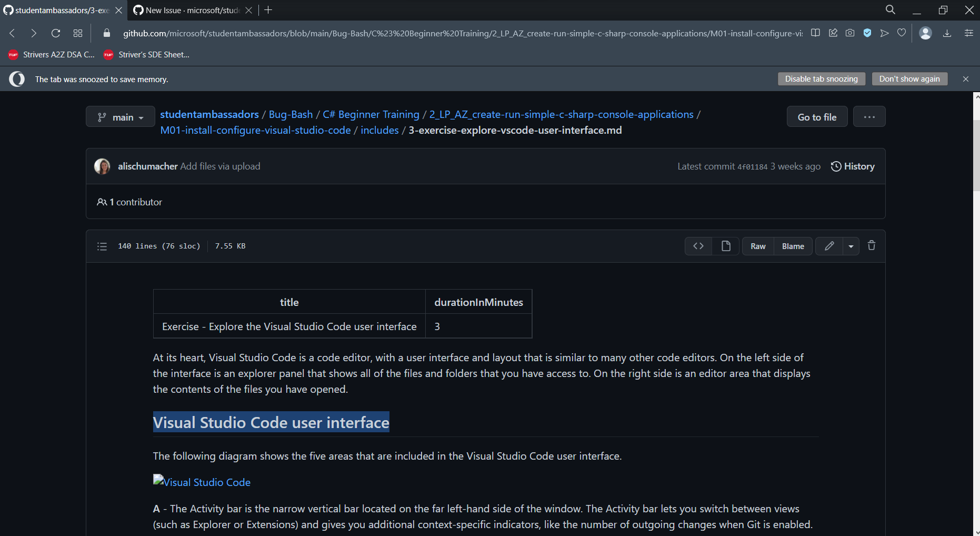
Task: Expand edit options dropdown arrow next to pencil
Action: 851,246
